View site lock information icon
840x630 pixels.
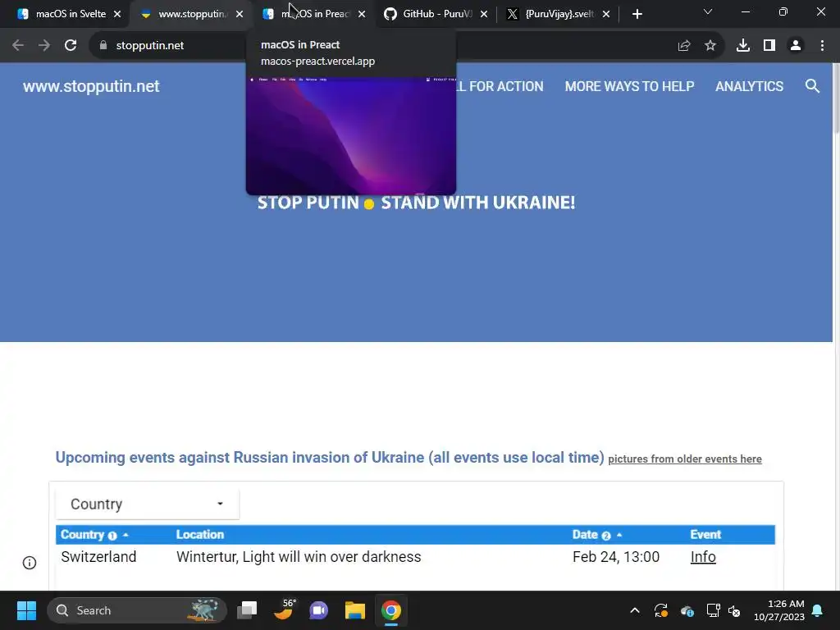point(103,46)
